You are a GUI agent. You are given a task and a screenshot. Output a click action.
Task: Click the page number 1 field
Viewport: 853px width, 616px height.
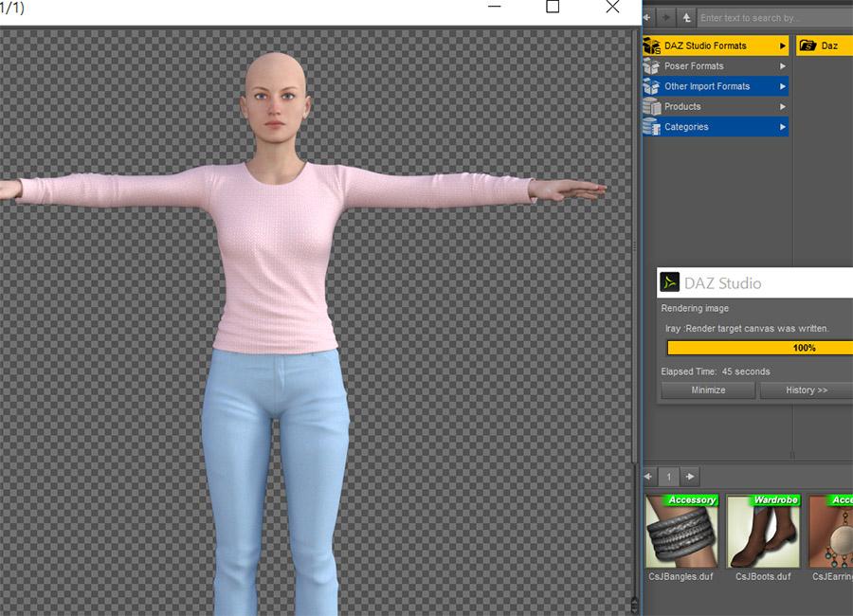coord(668,478)
